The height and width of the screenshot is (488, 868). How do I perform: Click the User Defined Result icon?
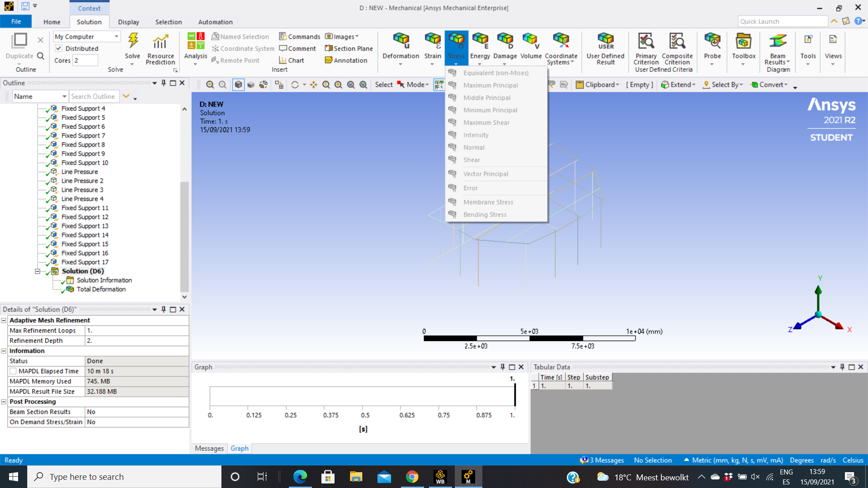click(605, 42)
